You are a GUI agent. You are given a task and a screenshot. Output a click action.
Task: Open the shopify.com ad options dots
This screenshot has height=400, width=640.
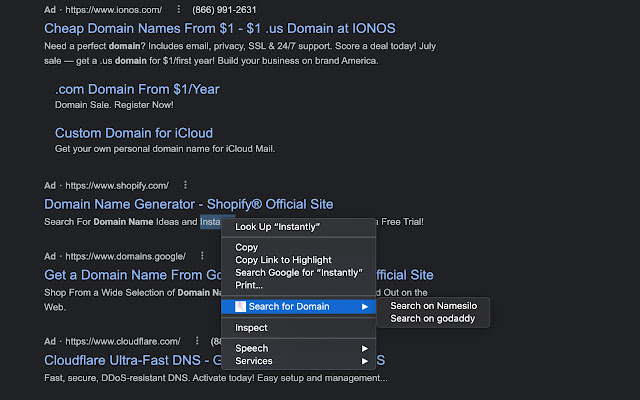(x=185, y=185)
